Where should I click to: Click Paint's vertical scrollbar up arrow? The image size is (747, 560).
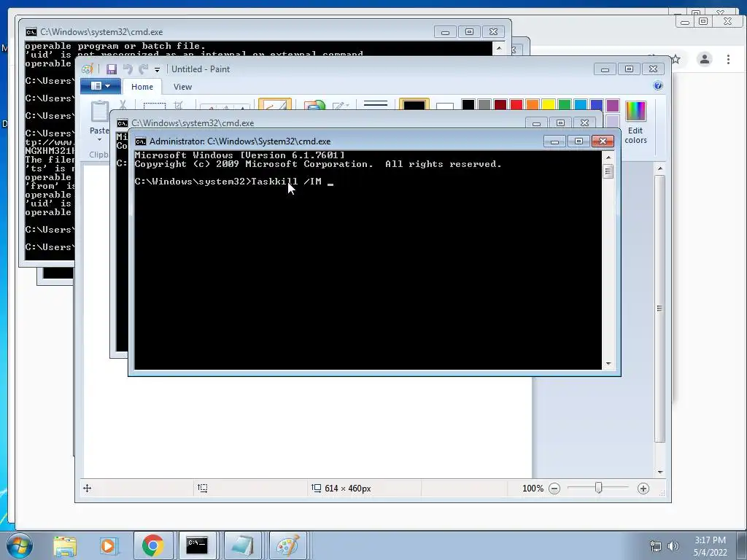pyautogui.click(x=659, y=168)
